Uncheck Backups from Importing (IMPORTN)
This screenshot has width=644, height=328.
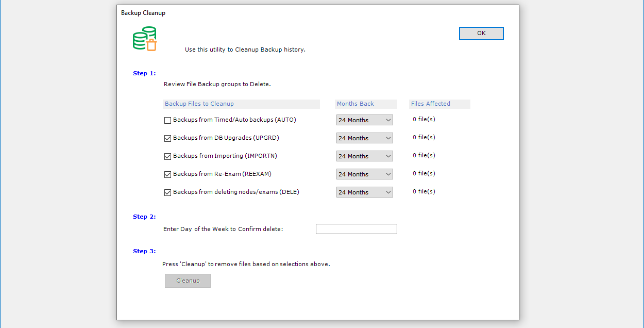(x=167, y=156)
